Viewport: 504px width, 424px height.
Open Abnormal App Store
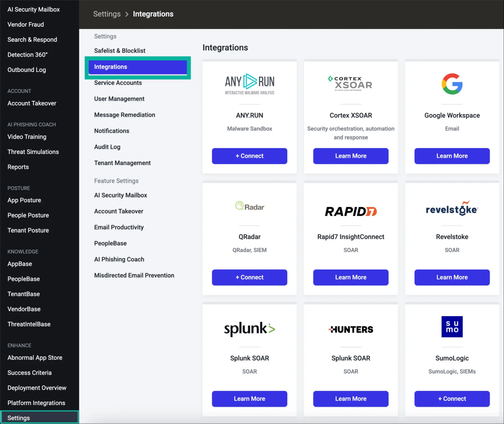35,358
